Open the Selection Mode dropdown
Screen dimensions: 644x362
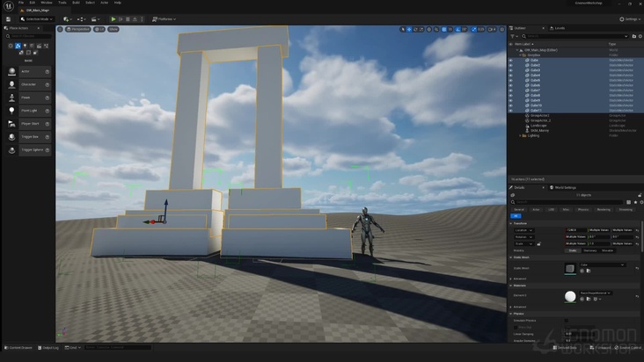[37, 18]
